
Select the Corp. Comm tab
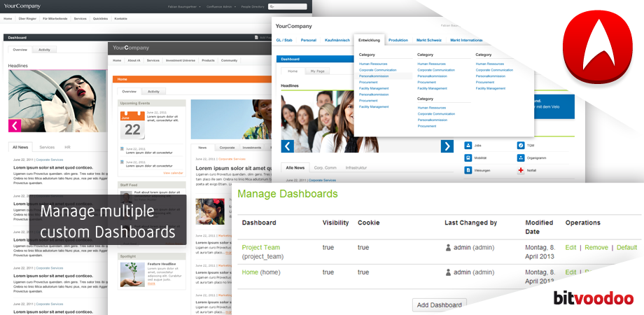tap(325, 167)
